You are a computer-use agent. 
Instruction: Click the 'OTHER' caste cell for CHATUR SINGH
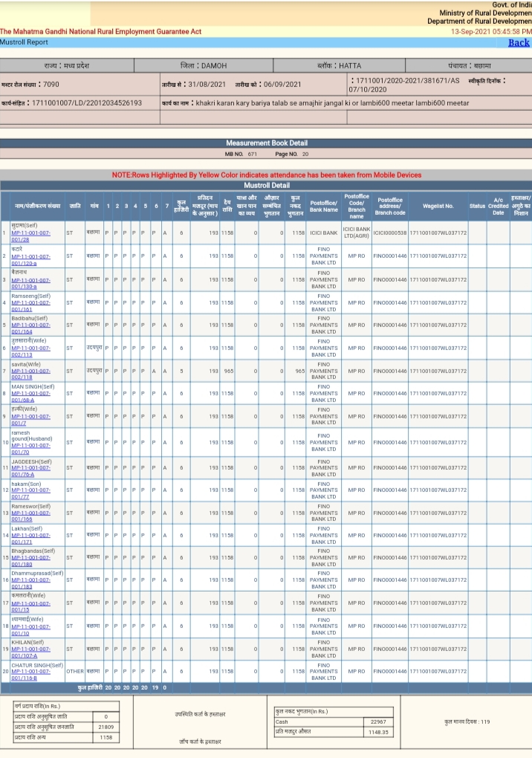tap(75, 672)
